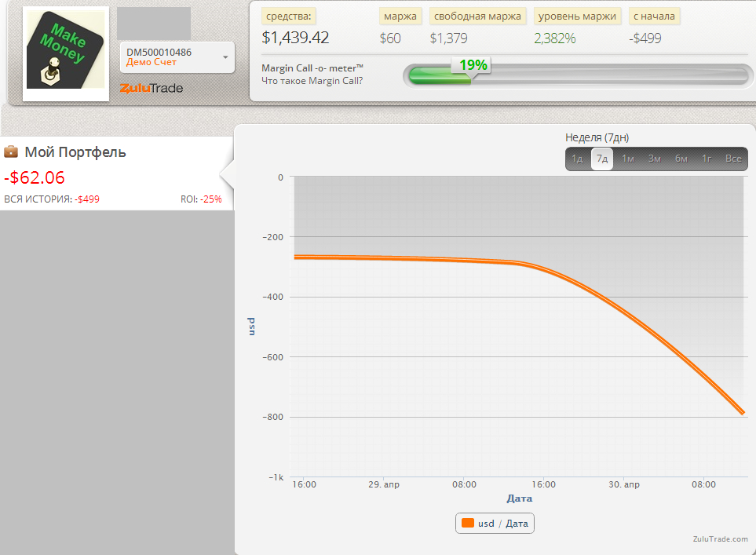Select the 7д time range
Screen dimensions: 756x555
(602, 159)
